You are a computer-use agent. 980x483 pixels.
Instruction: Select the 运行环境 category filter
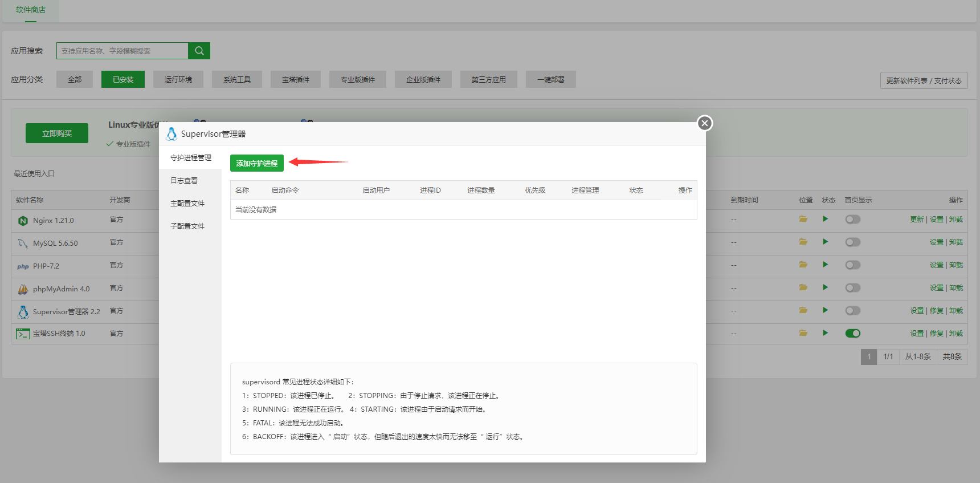click(178, 79)
